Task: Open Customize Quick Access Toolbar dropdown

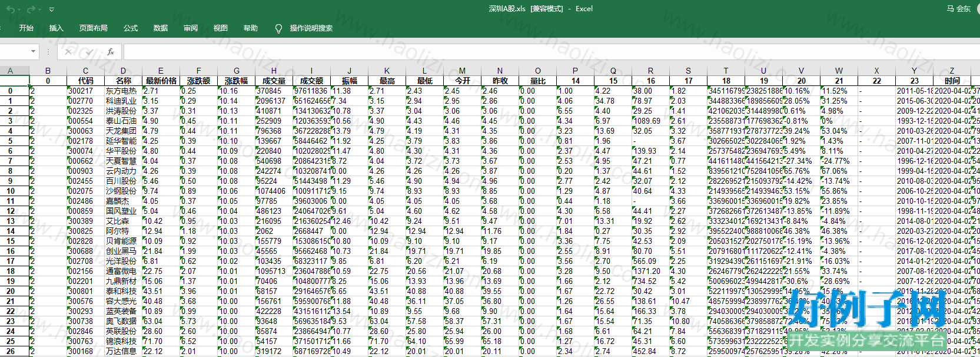Action: point(51,10)
